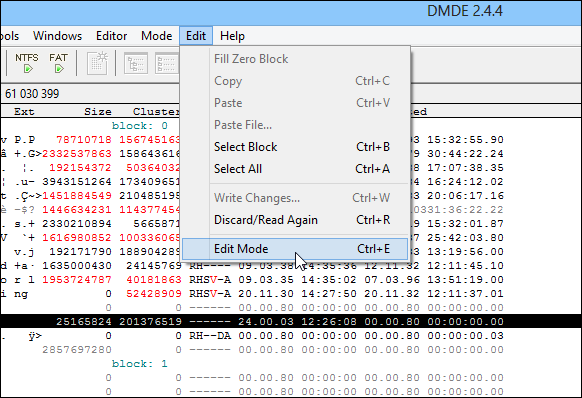Open the Editor menu
Image resolution: width=582 pixels, height=398 pixels.
[111, 36]
